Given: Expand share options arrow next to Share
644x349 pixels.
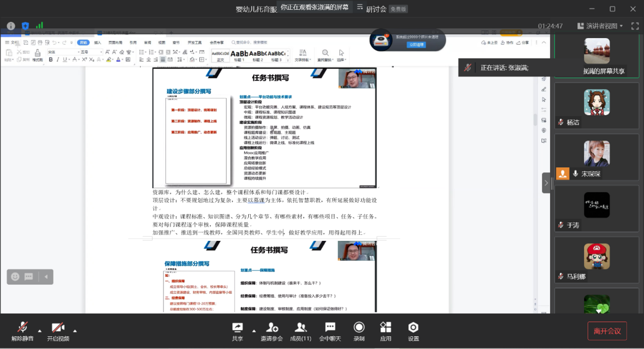Looking at the screenshot, I should click(x=254, y=328).
